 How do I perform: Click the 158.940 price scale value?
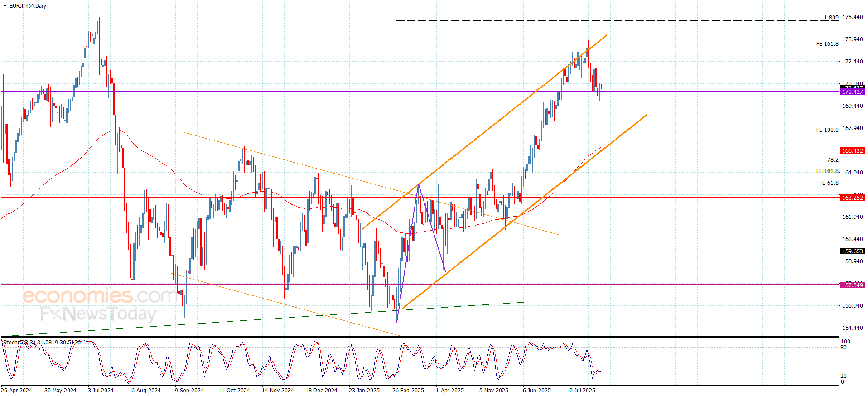[852, 261]
